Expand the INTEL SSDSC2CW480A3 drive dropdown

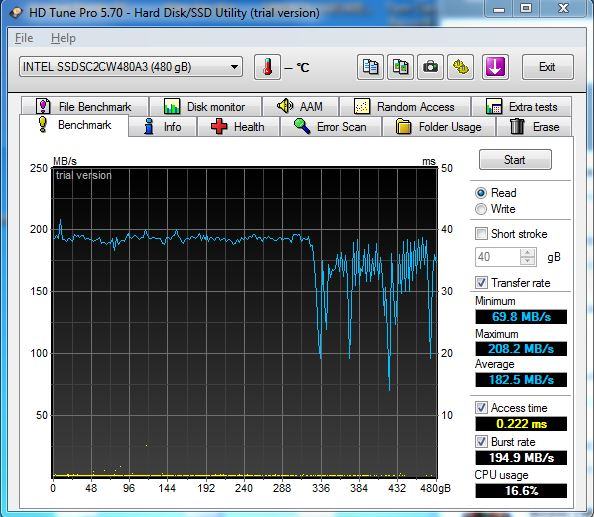234,67
